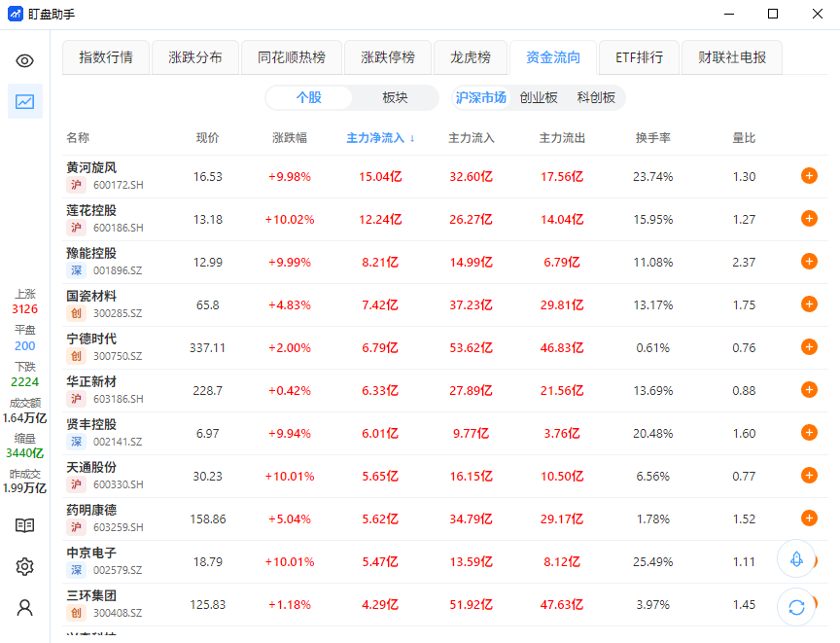The image size is (840, 643).
Task: Switch to 指数行情 tab
Action: point(106,57)
